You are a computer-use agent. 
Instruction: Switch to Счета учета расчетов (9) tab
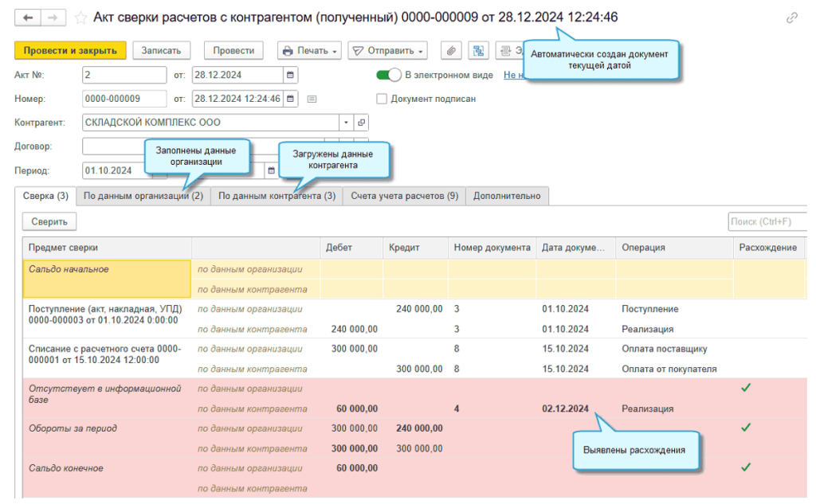click(x=404, y=196)
